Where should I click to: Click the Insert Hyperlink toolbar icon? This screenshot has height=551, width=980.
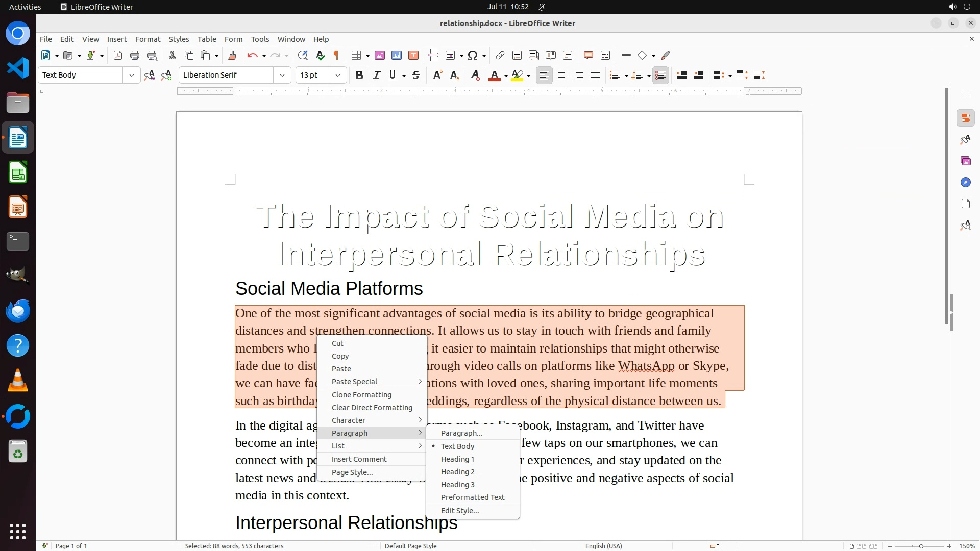pyautogui.click(x=500, y=55)
